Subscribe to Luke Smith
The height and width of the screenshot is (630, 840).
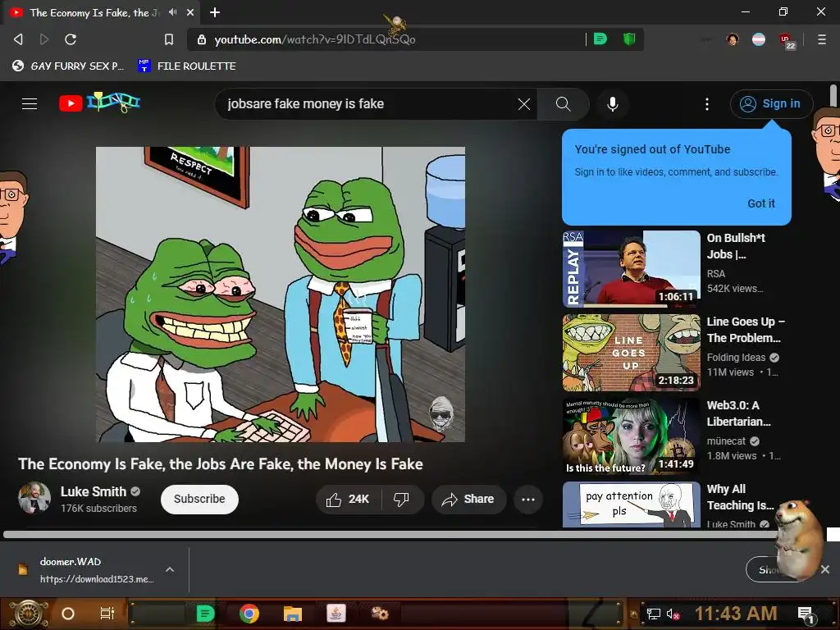(199, 499)
